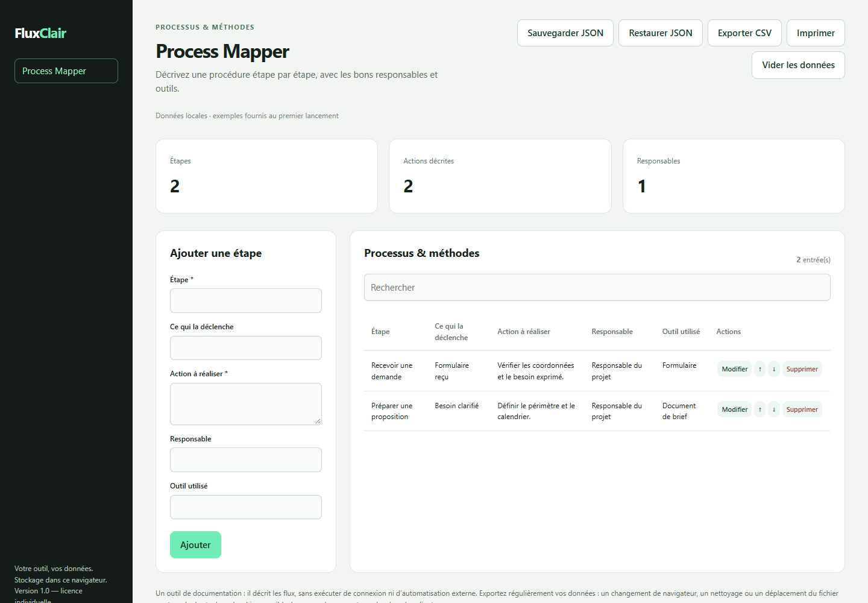The image size is (868, 603).
Task: Click the 'Étape' column header
Action: point(380,332)
